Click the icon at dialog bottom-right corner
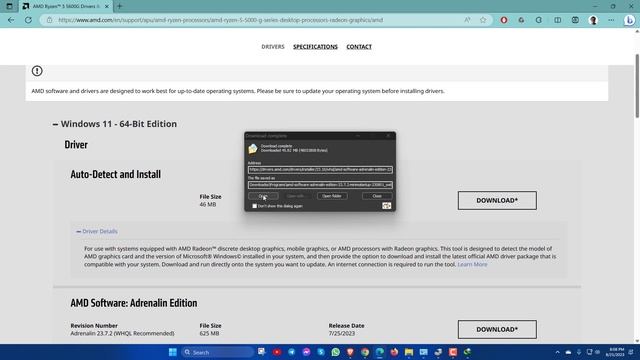The height and width of the screenshot is (360, 640). pos(387,206)
